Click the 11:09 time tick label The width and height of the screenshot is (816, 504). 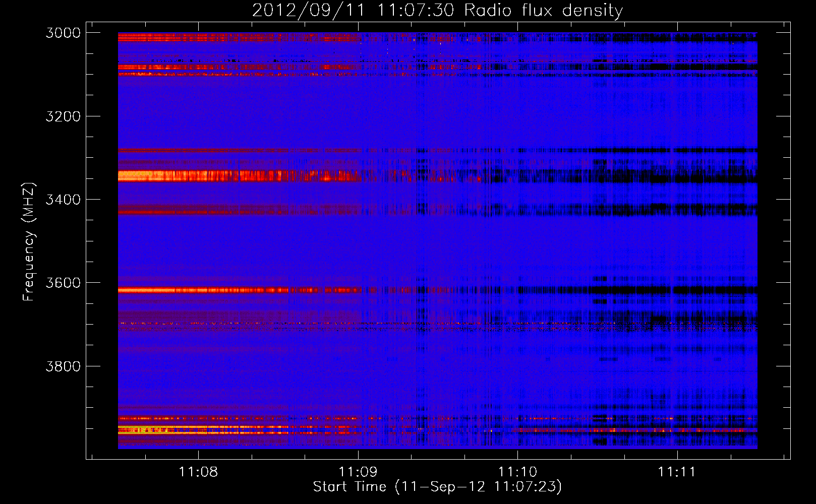coord(358,472)
